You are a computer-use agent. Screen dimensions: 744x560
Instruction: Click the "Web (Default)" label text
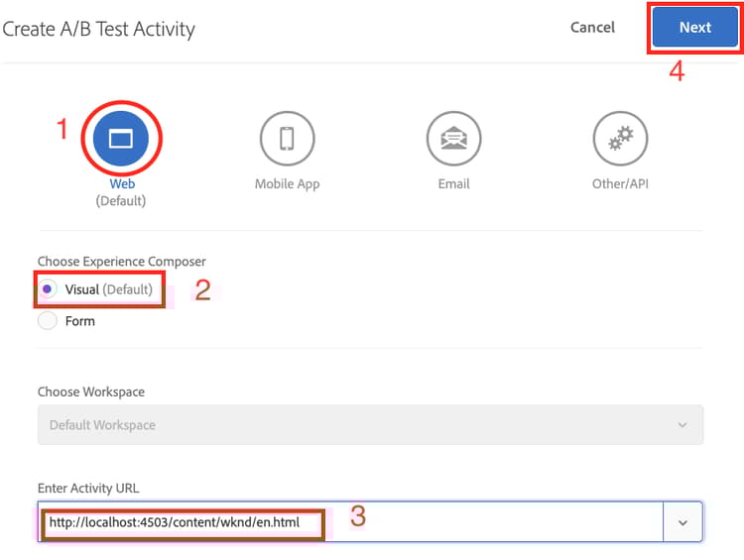click(121, 192)
